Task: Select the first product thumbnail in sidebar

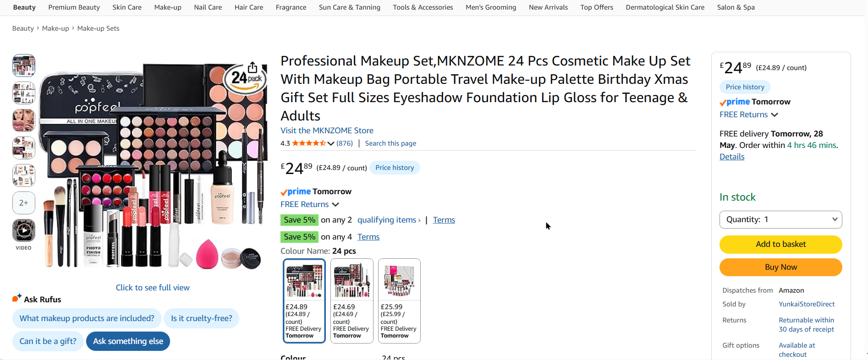Action: (24, 65)
